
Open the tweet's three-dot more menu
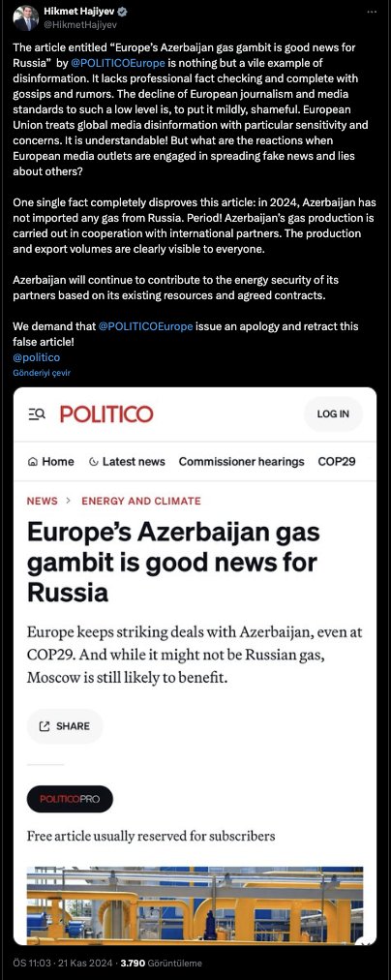(373, 12)
